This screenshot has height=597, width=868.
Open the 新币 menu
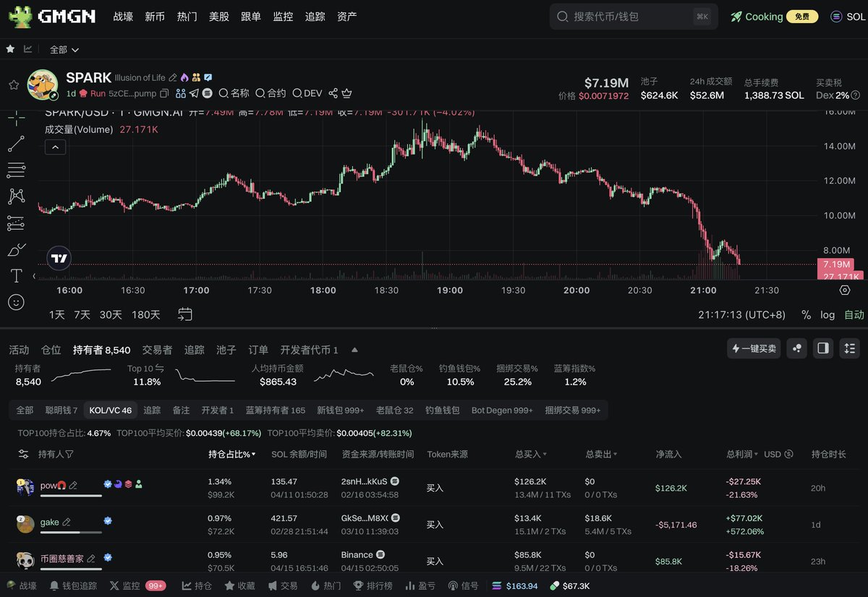155,16
